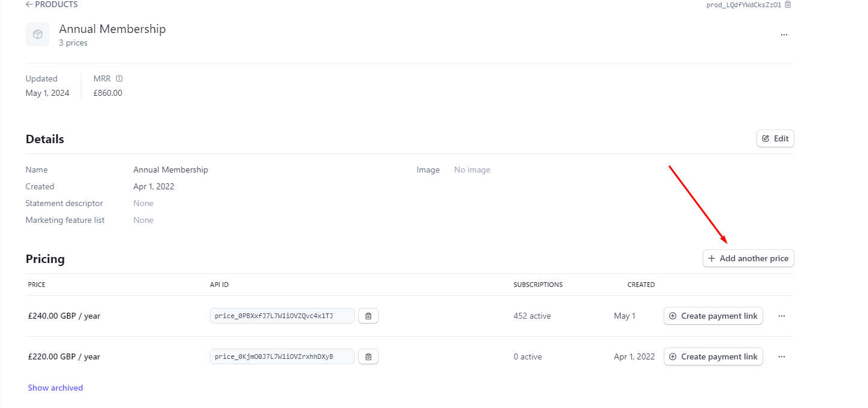Click the 452 active subscriptions count

pyautogui.click(x=532, y=316)
